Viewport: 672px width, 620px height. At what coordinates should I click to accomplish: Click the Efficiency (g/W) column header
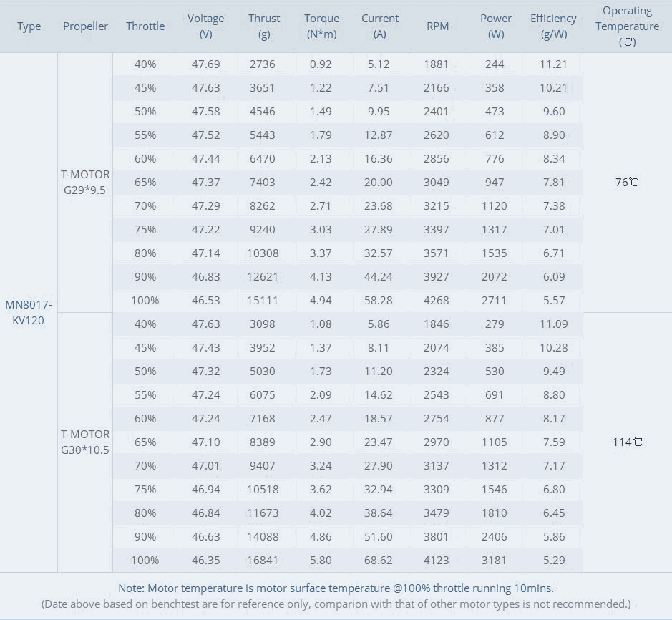pos(553,26)
